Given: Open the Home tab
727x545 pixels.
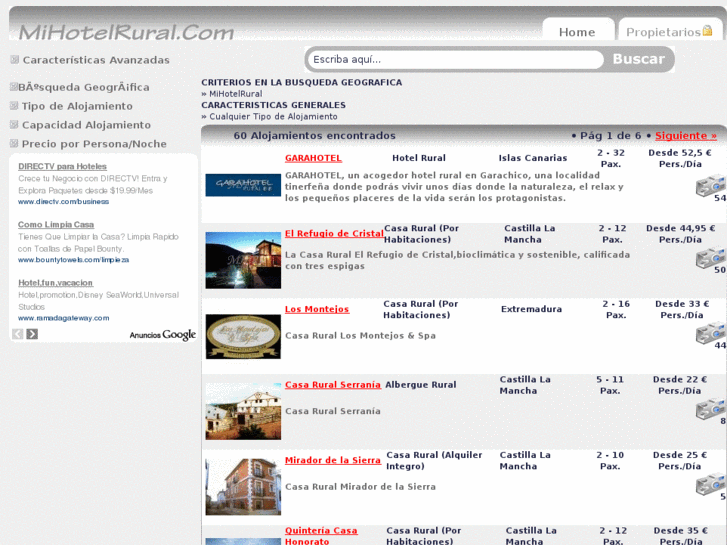Looking at the screenshot, I should [577, 32].
